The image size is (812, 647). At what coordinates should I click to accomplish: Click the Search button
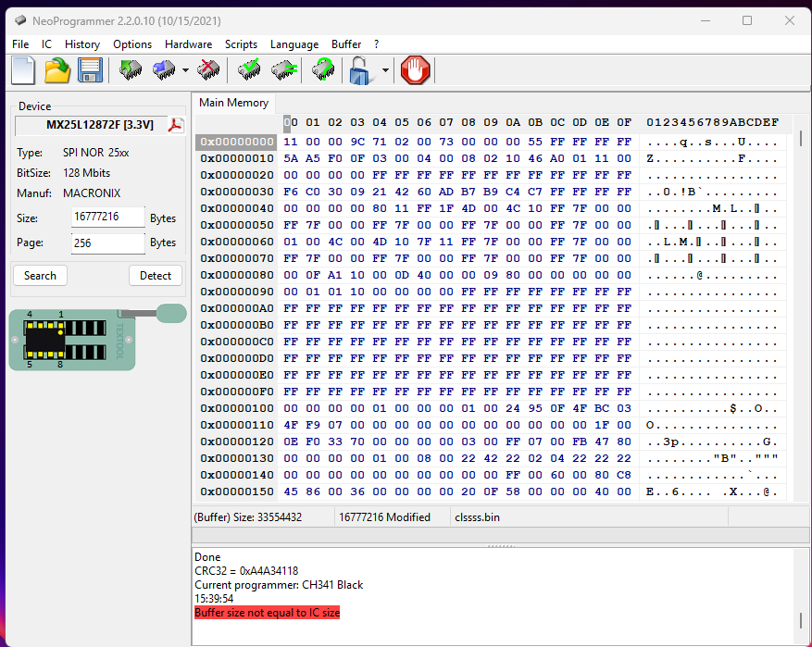(40, 275)
